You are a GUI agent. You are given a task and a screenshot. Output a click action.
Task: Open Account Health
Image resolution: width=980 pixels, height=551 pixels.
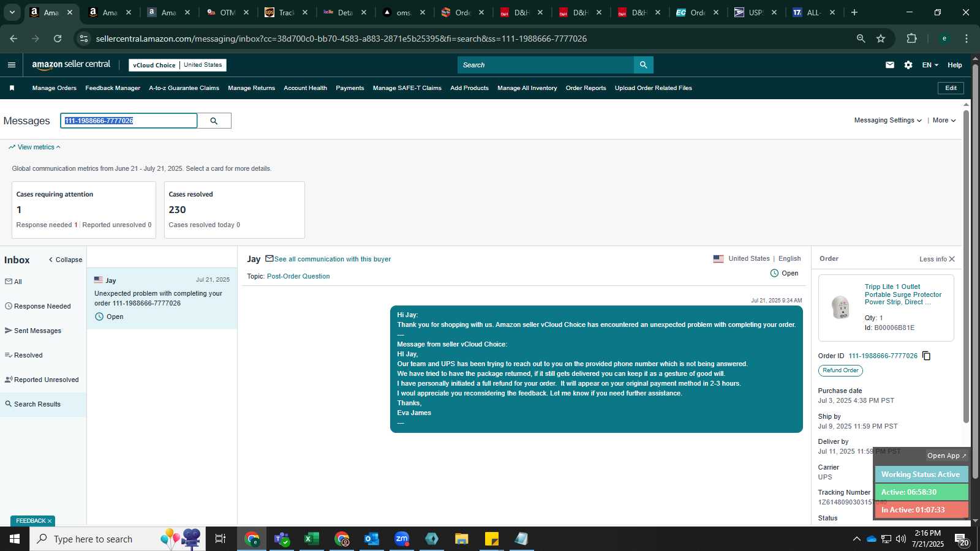pyautogui.click(x=305, y=88)
